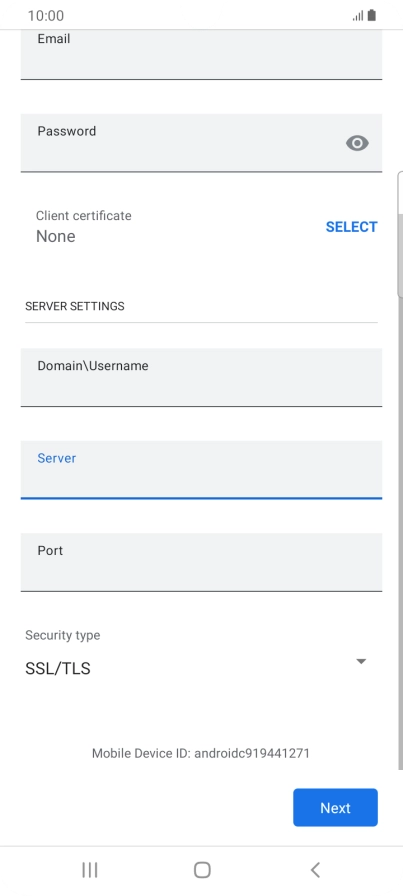403x896 pixels.
Task: Tap the SERVER SETTINGS section header
Action: pyautogui.click(x=75, y=306)
